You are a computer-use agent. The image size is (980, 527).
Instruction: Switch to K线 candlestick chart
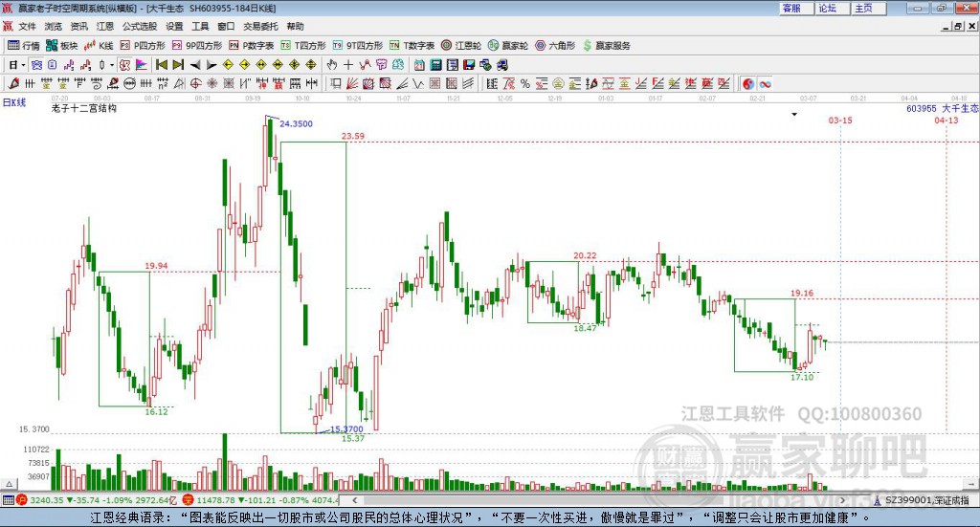pos(99,46)
